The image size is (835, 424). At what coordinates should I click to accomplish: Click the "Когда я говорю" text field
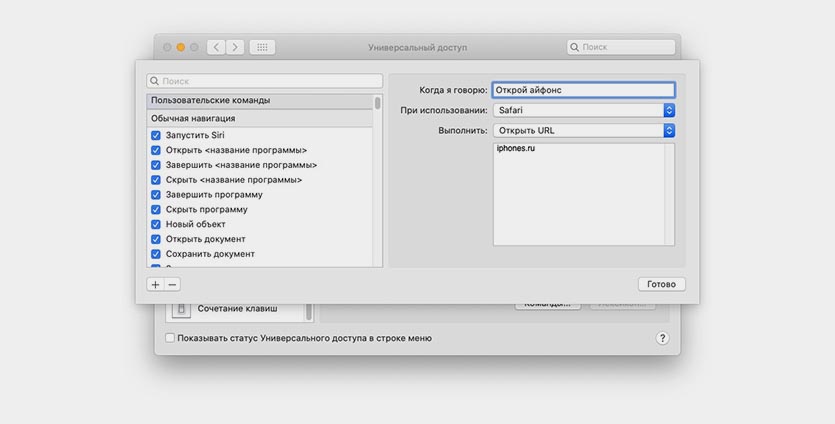[x=583, y=90]
